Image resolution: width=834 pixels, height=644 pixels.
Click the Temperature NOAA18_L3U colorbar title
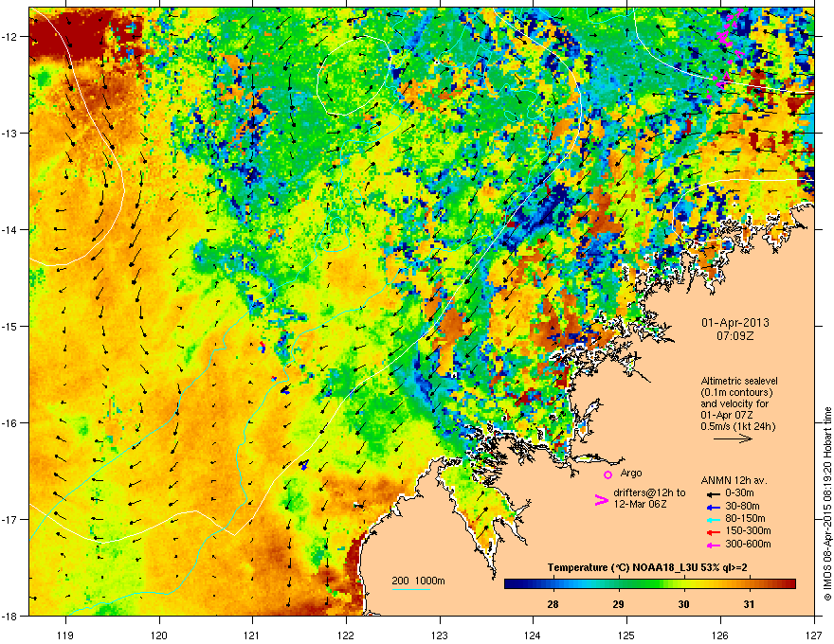pos(647,568)
